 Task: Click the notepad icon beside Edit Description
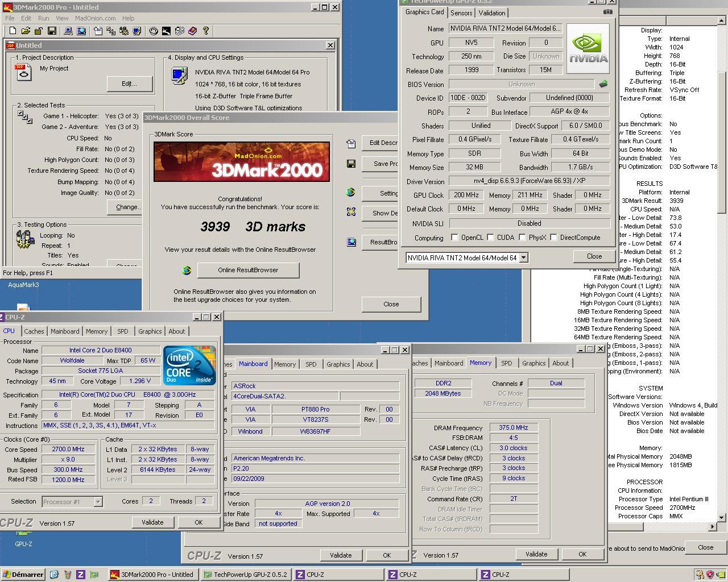351,143
